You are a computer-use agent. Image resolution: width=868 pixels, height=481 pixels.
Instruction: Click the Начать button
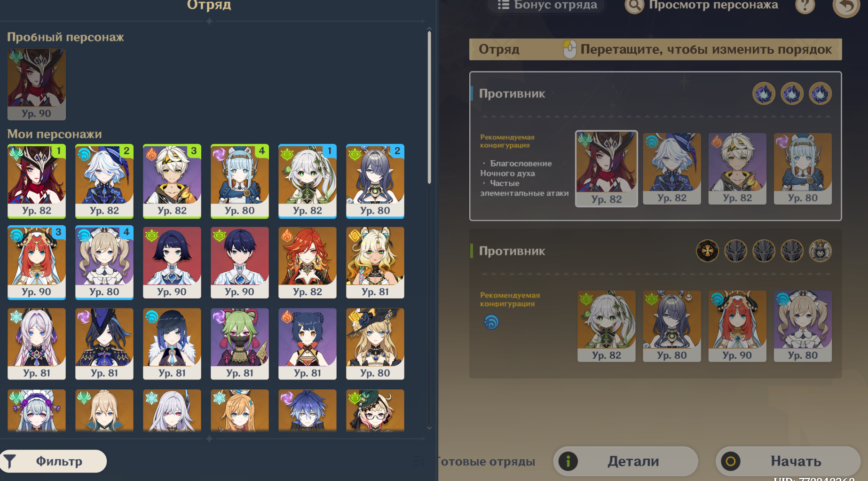tap(788, 461)
